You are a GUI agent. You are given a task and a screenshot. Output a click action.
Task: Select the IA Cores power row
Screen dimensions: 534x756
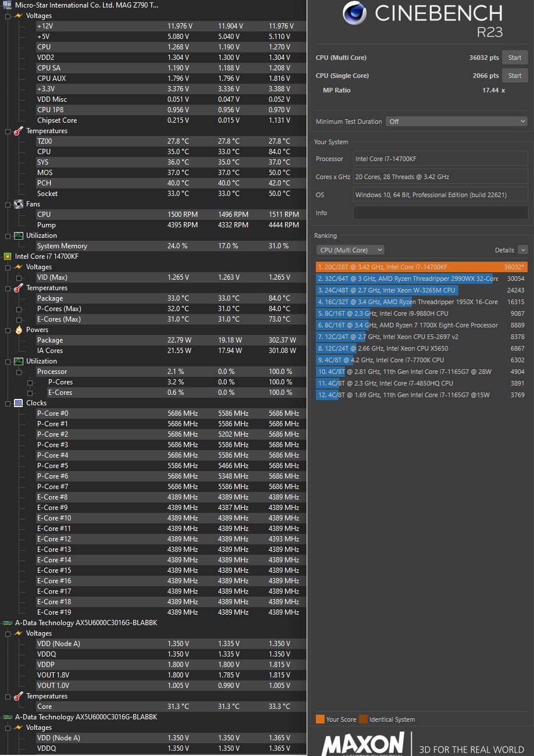170,351
